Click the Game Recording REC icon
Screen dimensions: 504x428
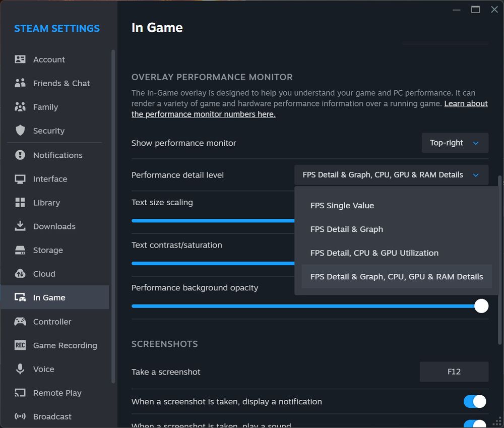[20, 345]
